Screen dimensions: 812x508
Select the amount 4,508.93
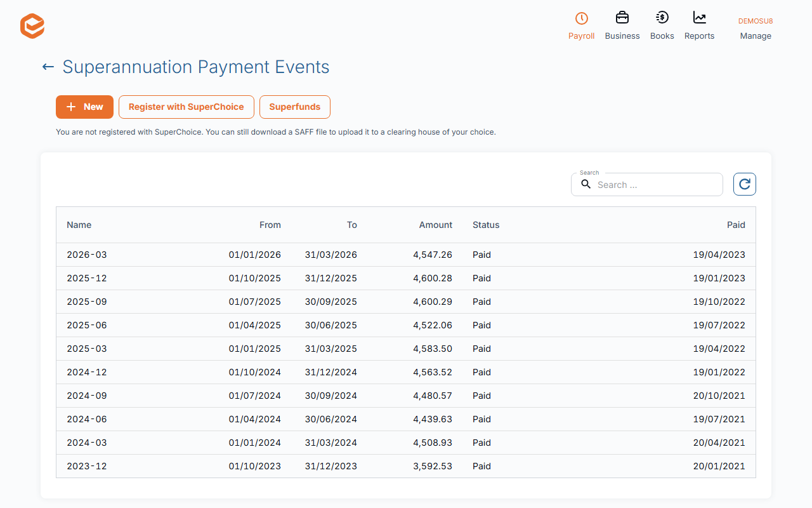click(x=433, y=443)
